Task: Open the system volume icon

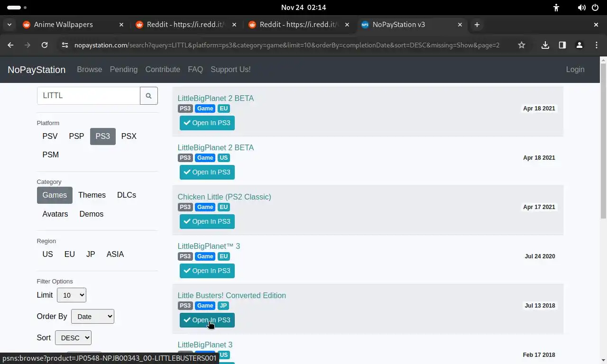Action: point(582,8)
